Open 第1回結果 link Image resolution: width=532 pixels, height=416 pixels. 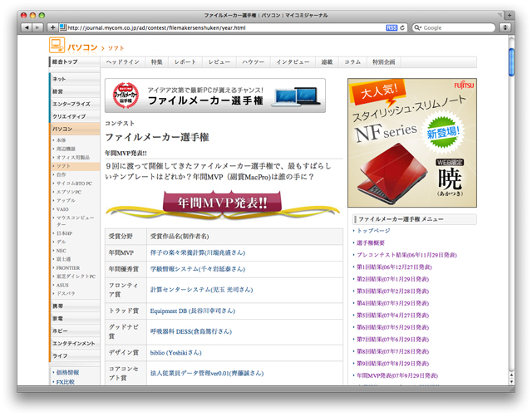[394, 267]
